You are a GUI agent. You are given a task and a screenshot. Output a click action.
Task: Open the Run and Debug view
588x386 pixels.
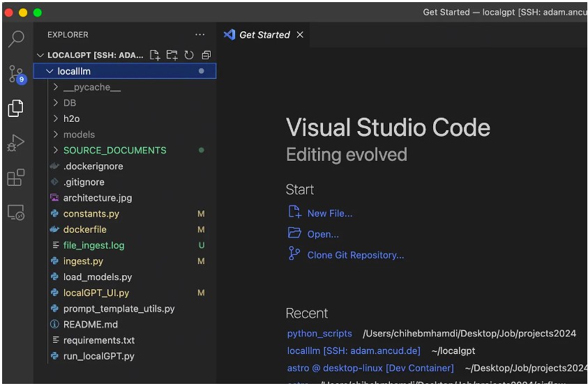(x=15, y=143)
